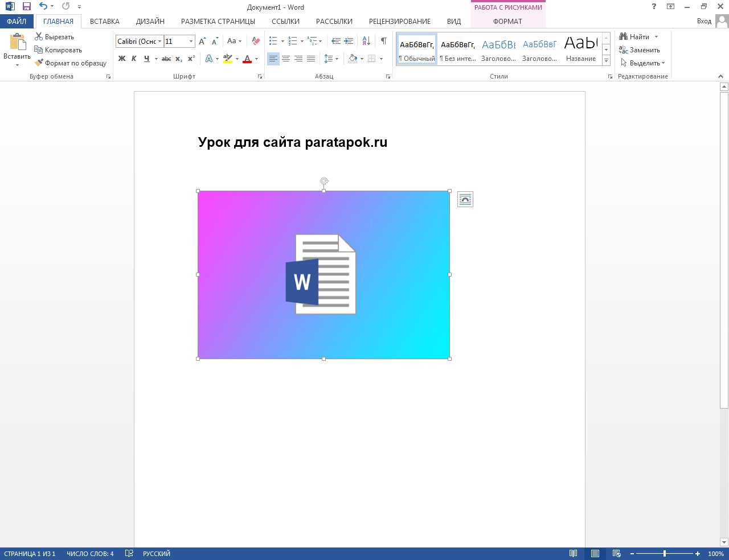Click Format Painter (Формат по образцу)
729x560 pixels.
click(x=71, y=63)
